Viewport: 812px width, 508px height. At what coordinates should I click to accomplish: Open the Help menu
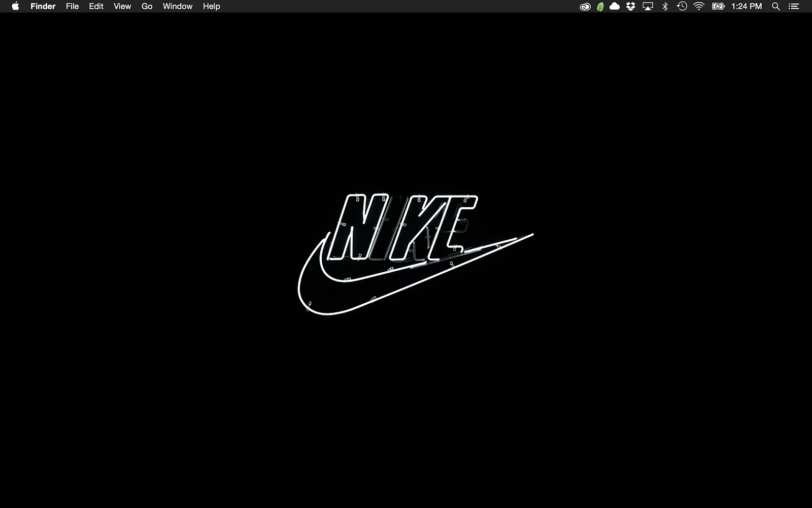pyautogui.click(x=212, y=6)
